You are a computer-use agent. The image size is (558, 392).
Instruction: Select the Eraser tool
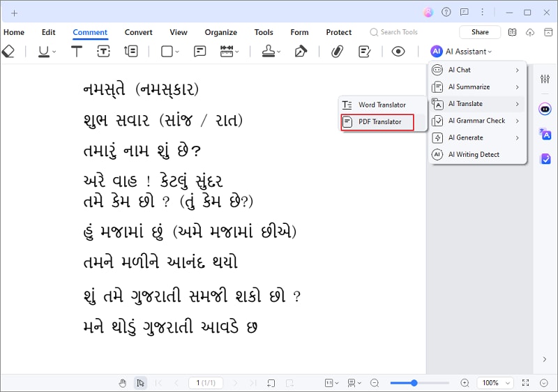(x=8, y=52)
